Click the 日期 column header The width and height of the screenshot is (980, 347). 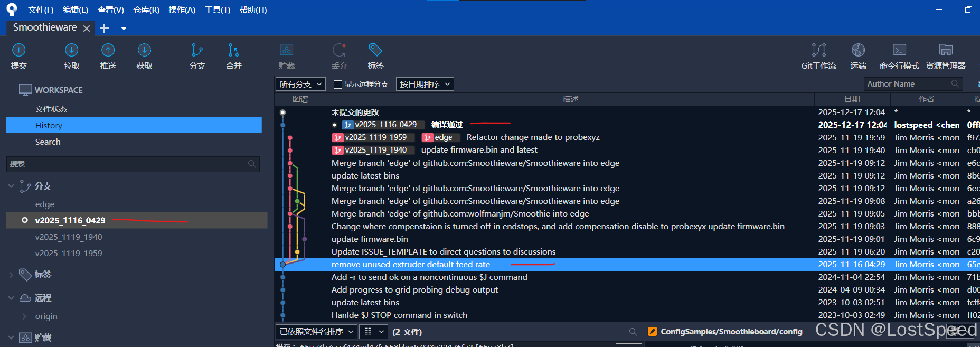[x=852, y=99]
